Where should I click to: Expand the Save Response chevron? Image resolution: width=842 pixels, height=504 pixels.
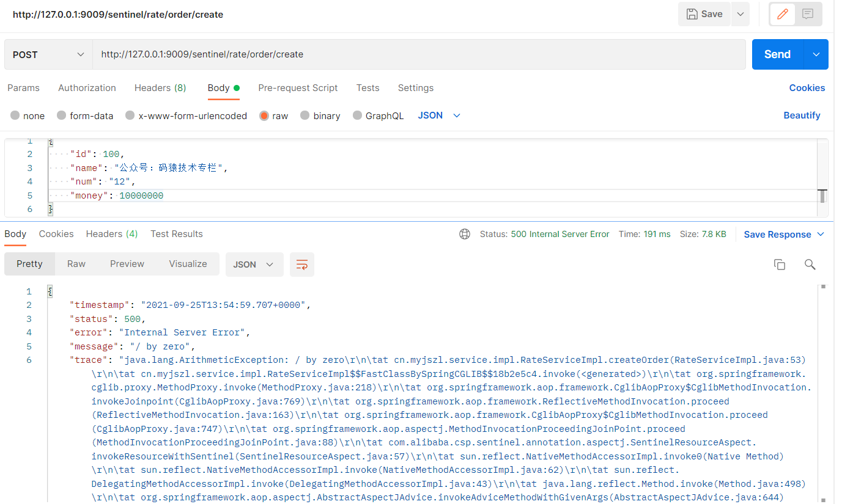pos(821,235)
